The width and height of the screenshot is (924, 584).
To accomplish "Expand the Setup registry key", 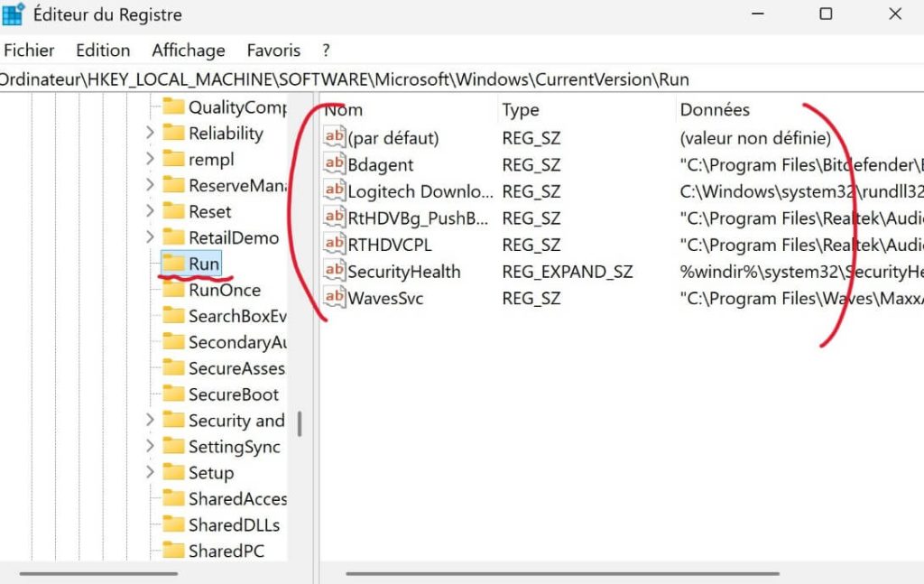I will (150, 473).
